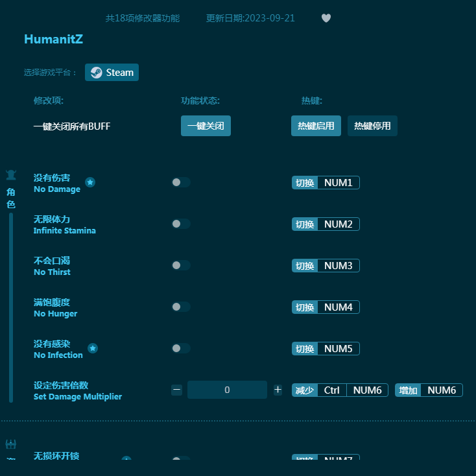Viewport: 476px width, 476px height.
Task: Click the Set Damage Multiplier label
Action: point(78,397)
